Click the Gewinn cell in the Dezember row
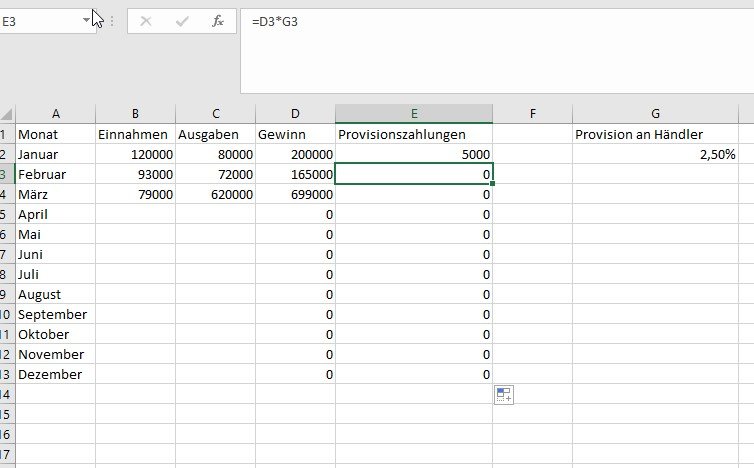 point(295,374)
